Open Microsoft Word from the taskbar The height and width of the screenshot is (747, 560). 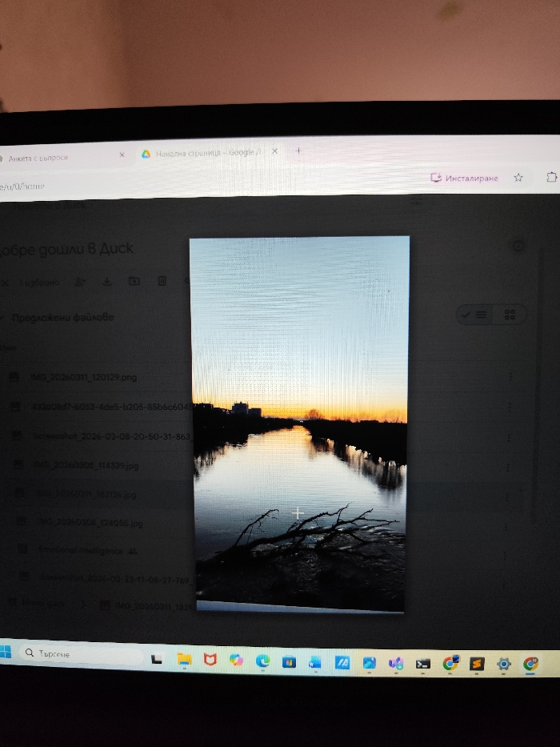point(314,662)
